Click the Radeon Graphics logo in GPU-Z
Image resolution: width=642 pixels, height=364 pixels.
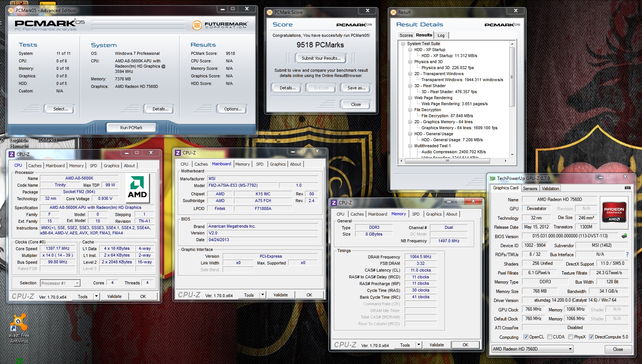pos(614,213)
